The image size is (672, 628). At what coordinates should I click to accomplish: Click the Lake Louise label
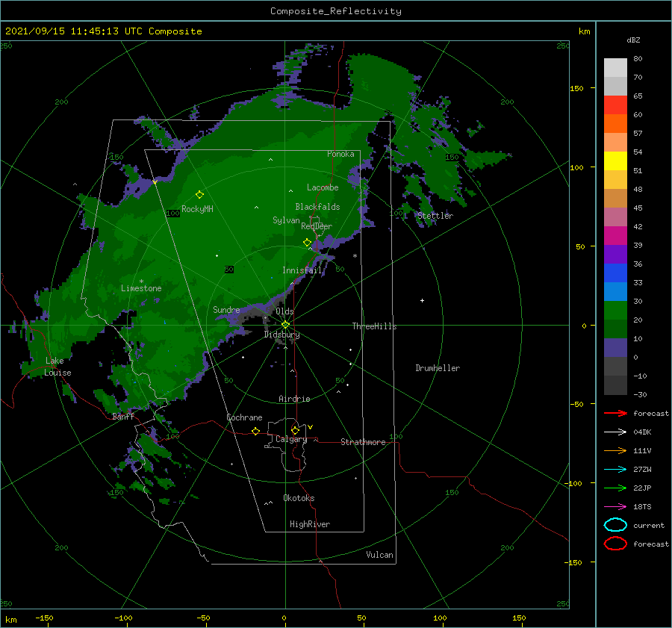pos(57,367)
